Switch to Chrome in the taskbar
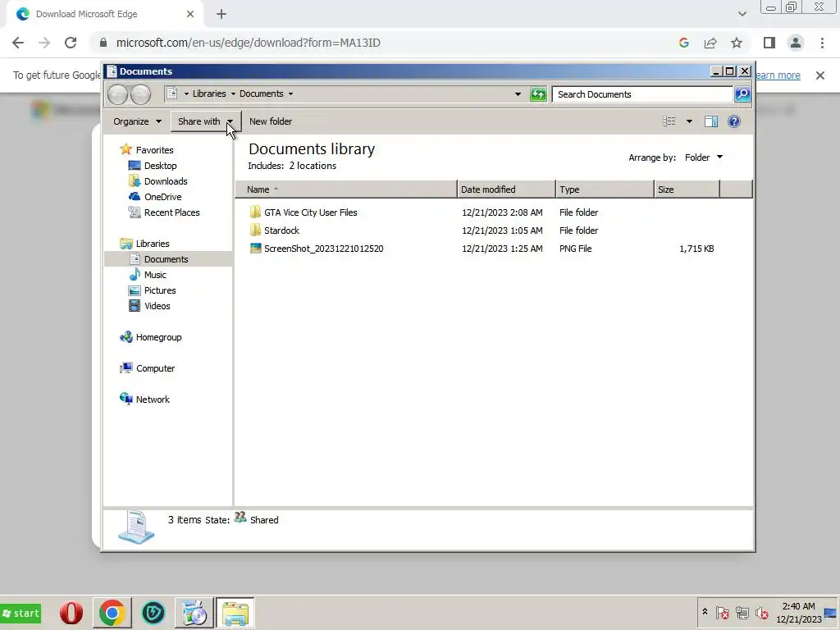Screen dimensions: 840x630 [112, 613]
